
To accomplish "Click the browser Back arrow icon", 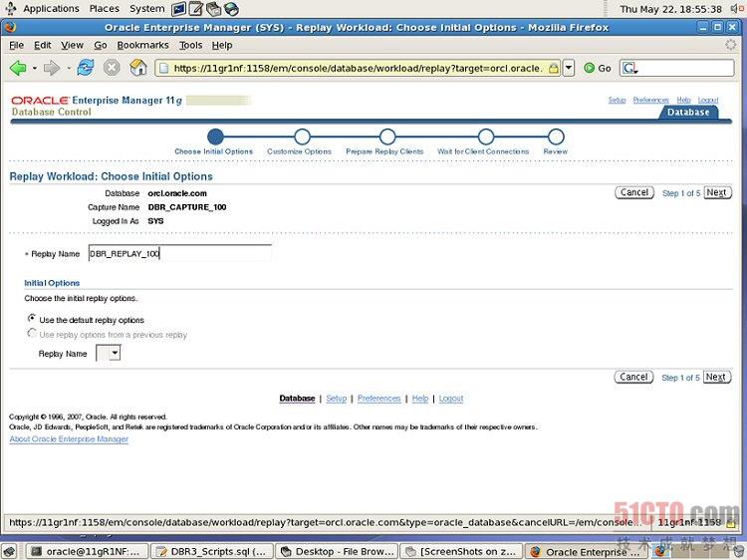I will tap(18, 68).
